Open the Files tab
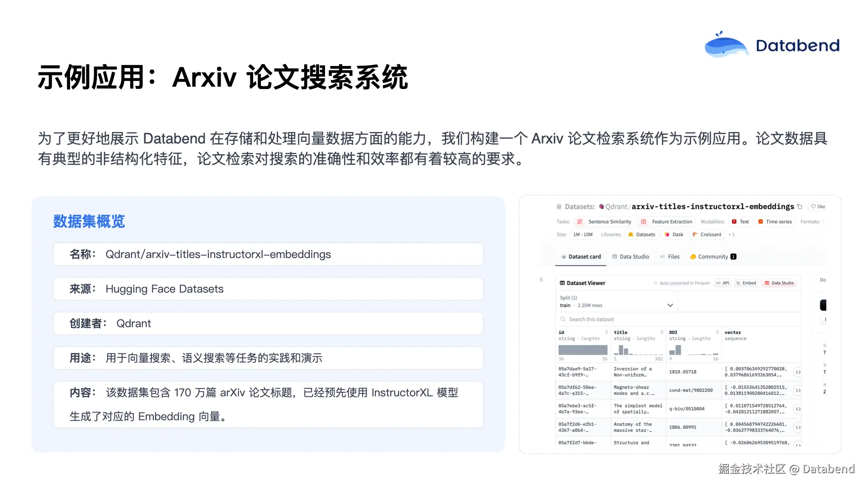This screenshot has height=488, width=868. pos(670,257)
